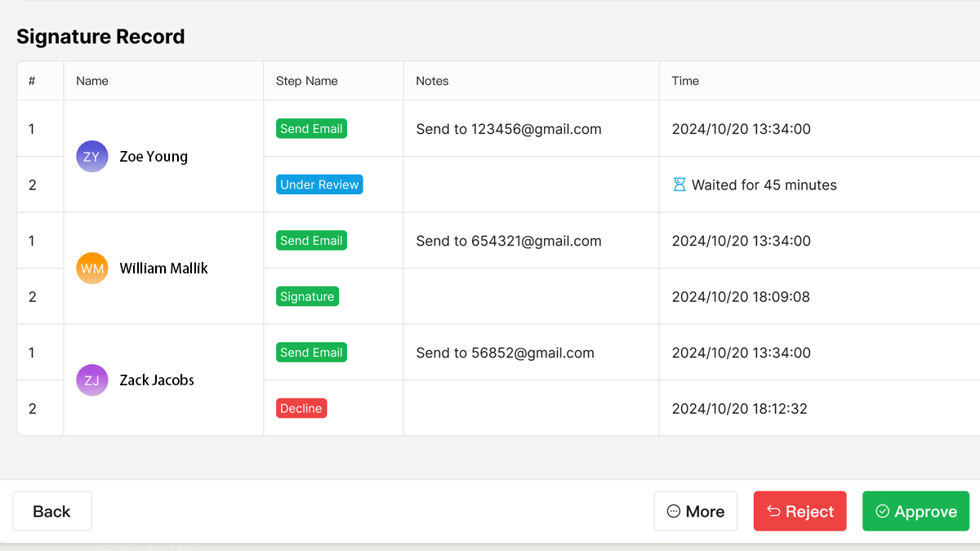The width and height of the screenshot is (980, 551).
Task: Click the Time column header
Action: (685, 81)
